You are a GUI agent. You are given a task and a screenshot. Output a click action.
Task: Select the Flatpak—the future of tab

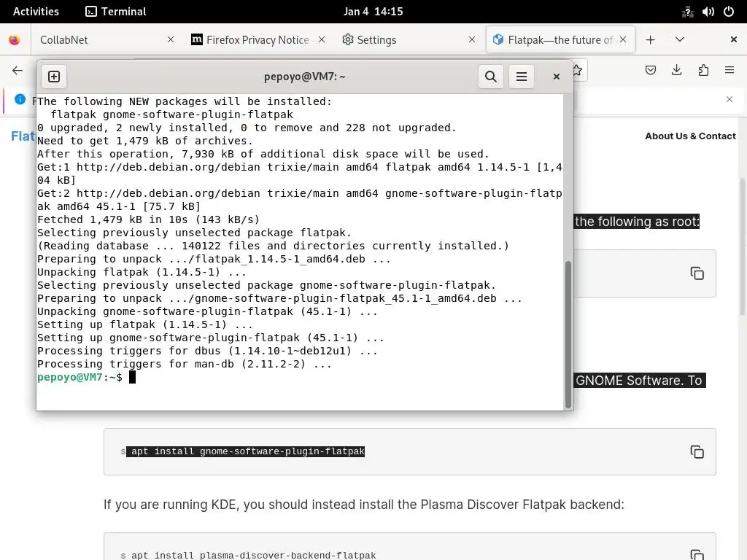[560, 39]
